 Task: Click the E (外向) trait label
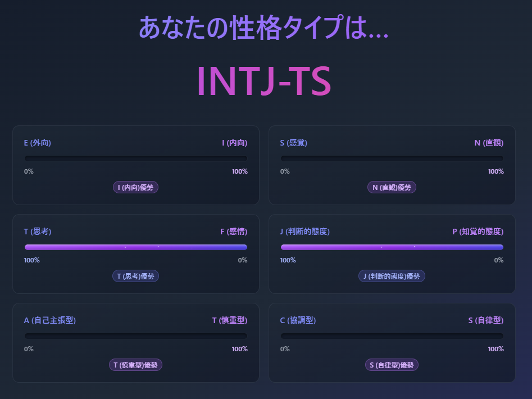tap(37, 143)
